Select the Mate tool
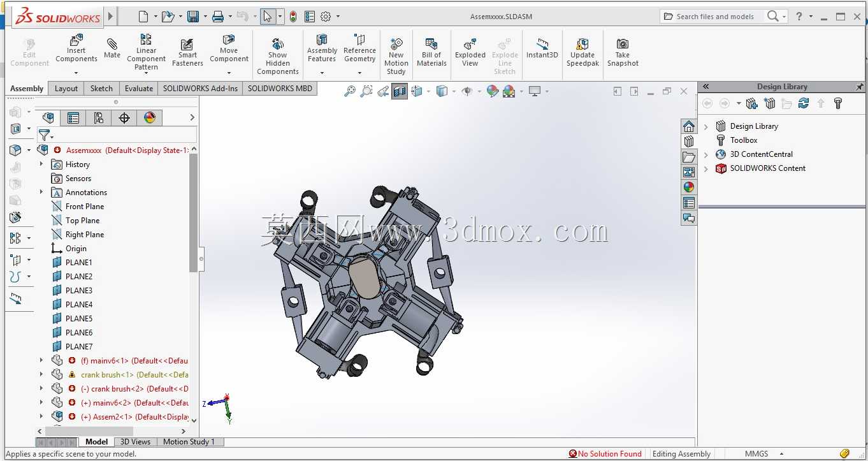 point(112,48)
